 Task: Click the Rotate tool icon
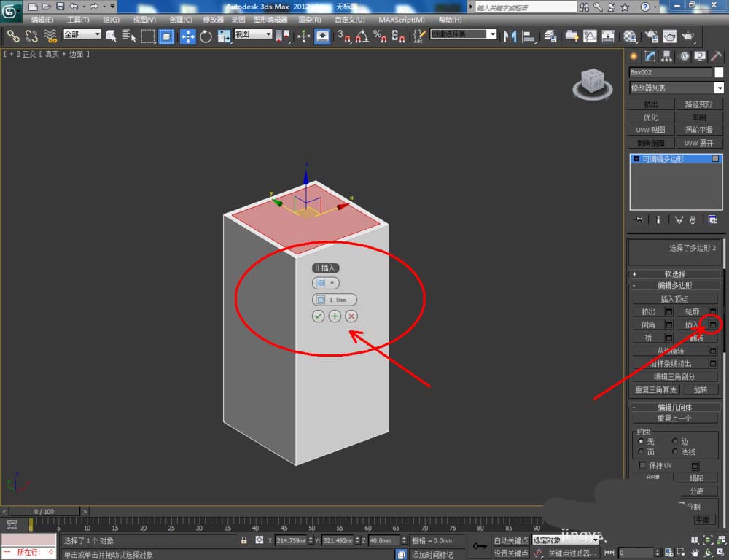[x=205, y=36]
